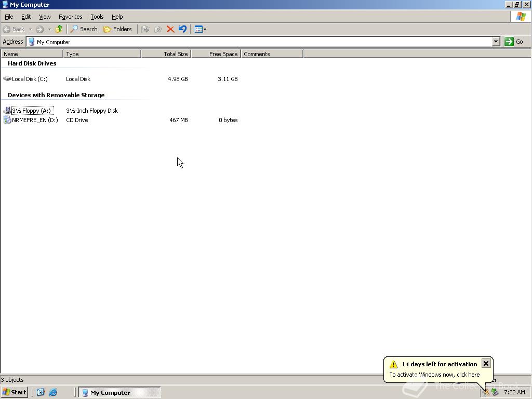The image size is (532, 399).
Task: Click the red Delete icon
Action: click(170, 29)
